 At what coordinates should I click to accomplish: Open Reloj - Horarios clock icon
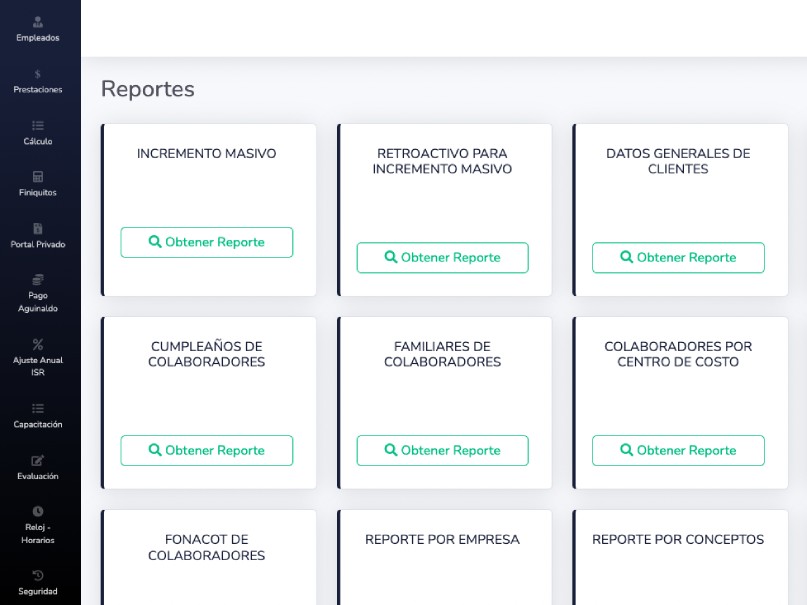pos(38,511)
